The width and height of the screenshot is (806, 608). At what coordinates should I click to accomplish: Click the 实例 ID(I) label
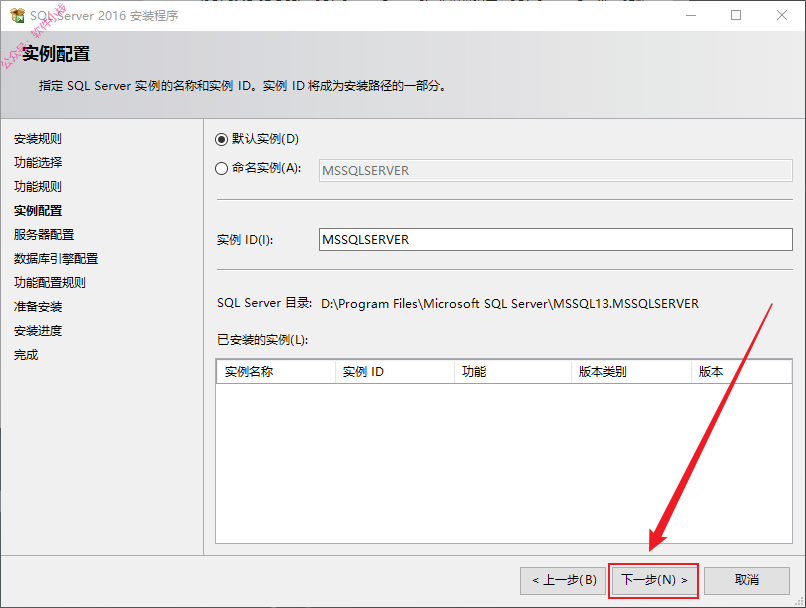coord(245,240)
